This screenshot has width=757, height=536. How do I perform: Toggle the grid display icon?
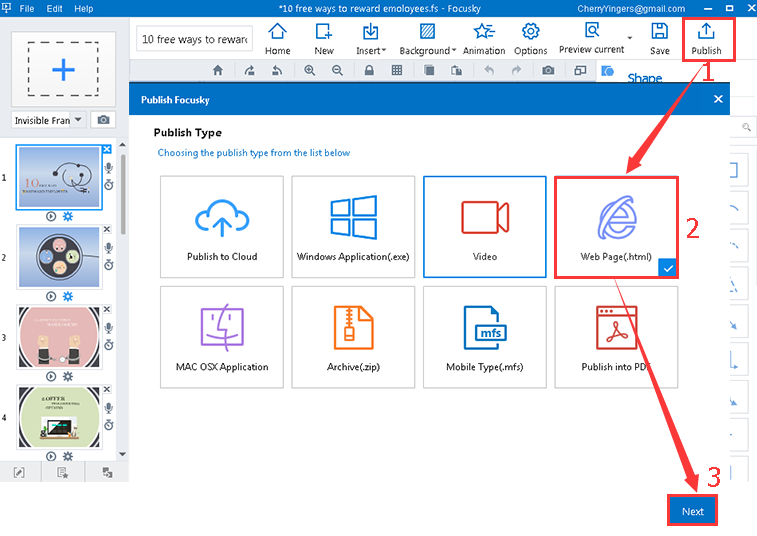[397, 71]
